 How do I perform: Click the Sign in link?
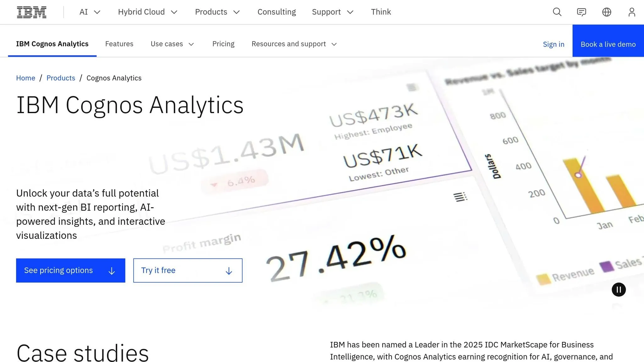(553, 44)
